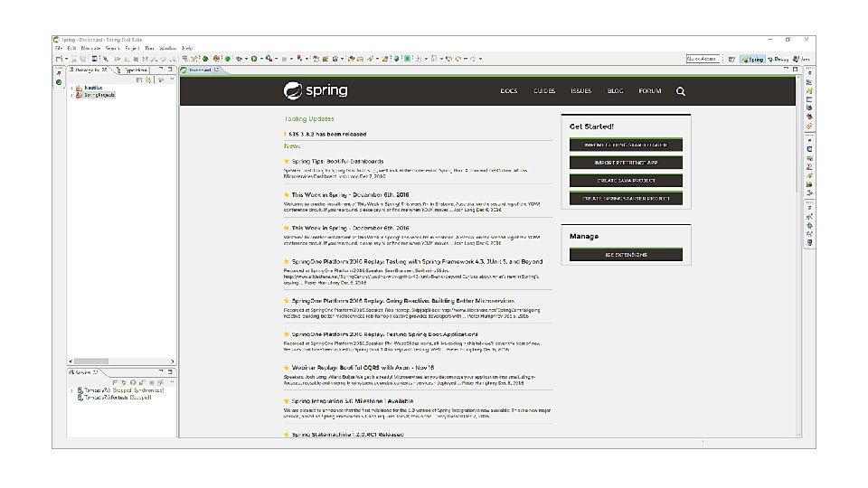The height and width of the screenshot is (488, 868).
Task: Minimize the Servers view
Action: coord(161,371)
